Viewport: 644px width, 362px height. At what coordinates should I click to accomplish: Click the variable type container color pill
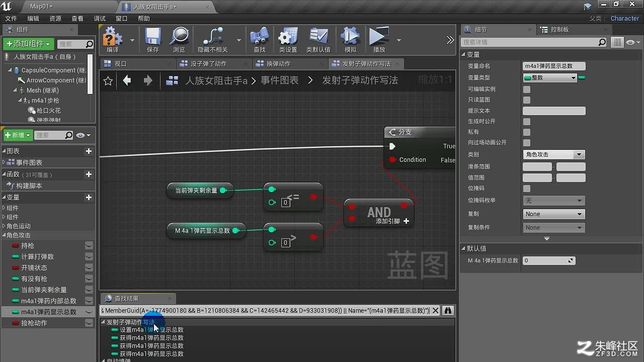[582, 77]
